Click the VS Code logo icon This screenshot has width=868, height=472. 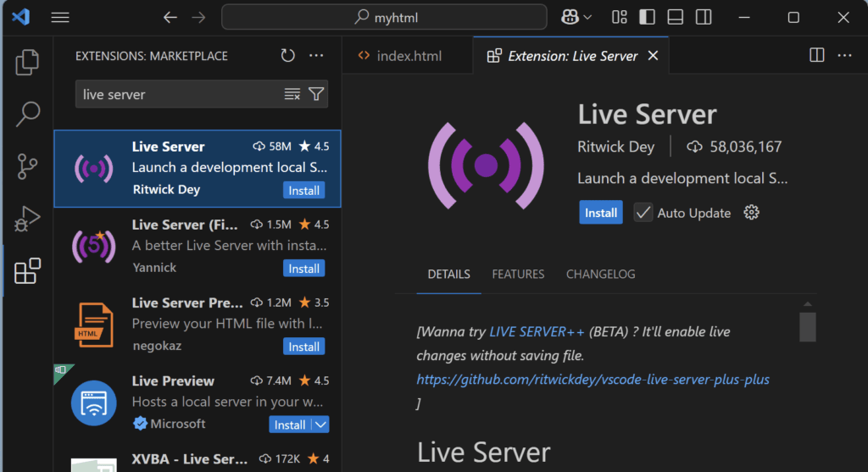pos(20,17)
